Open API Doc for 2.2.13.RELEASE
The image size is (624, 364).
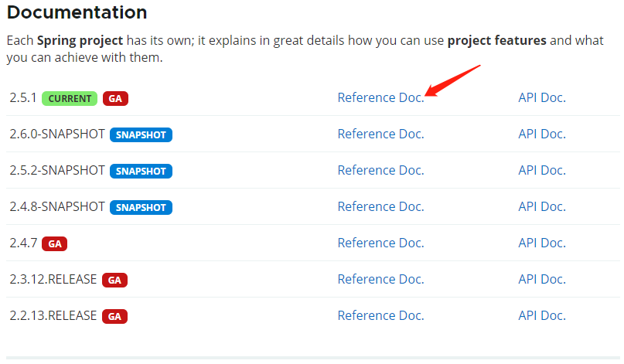coord(541,316)
